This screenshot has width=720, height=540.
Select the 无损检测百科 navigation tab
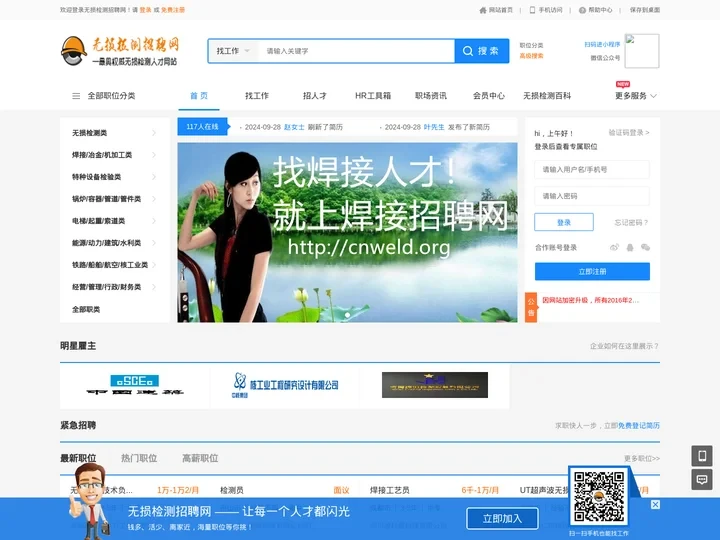click(547, 96)
